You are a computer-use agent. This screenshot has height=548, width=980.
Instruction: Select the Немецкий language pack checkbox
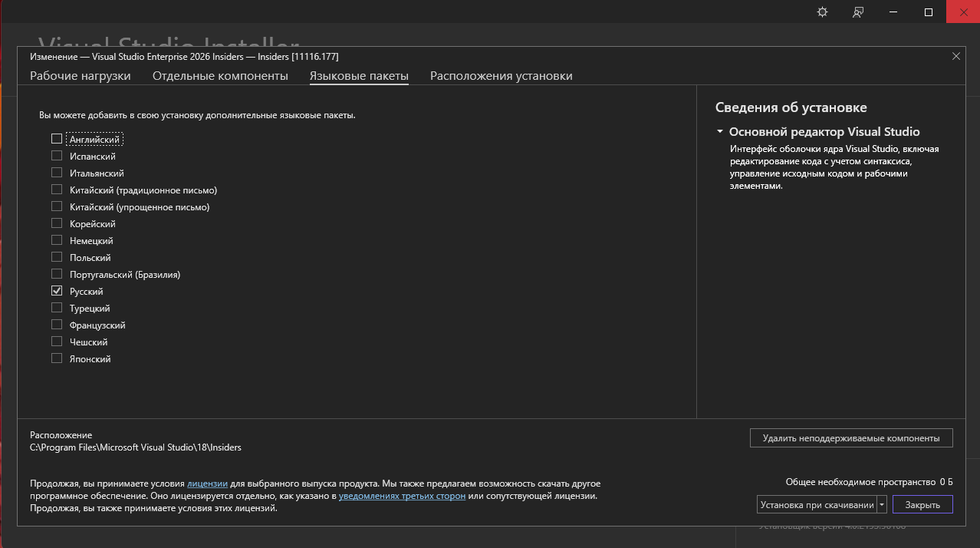tap(57, 240)
